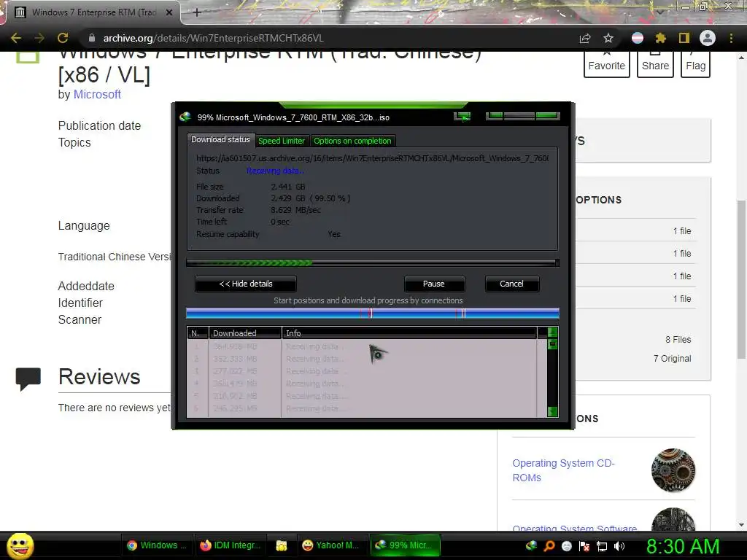Switch to Windows Chrome taskbar button
The image size is (747, 560).
158,545
